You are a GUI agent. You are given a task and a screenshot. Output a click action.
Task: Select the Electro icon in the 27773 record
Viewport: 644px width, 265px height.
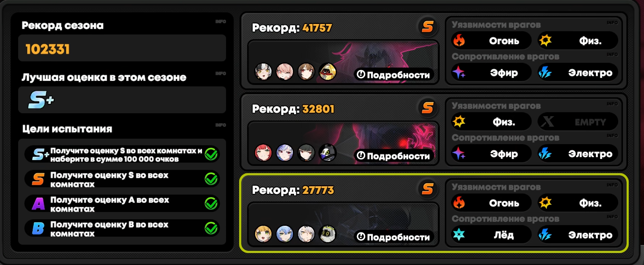pos(545,235)
